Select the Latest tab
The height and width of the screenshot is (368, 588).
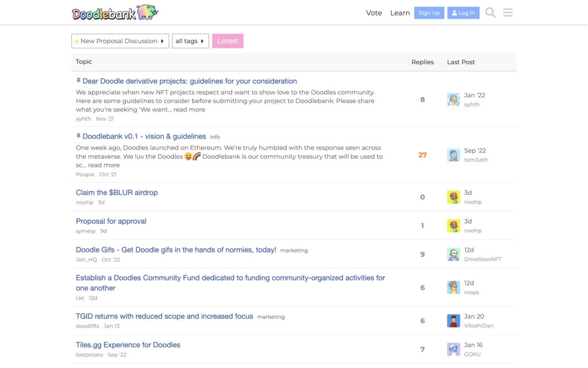pyautogui.click(x=227, y=41)
